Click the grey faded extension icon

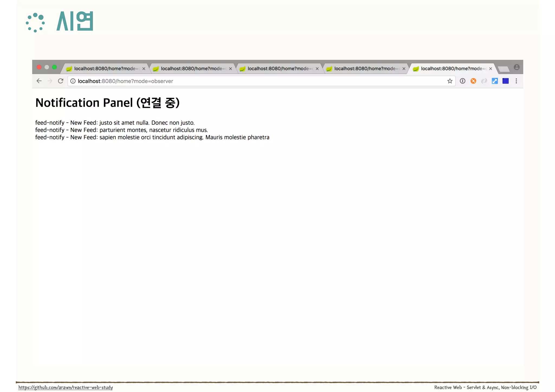(484, 81)
